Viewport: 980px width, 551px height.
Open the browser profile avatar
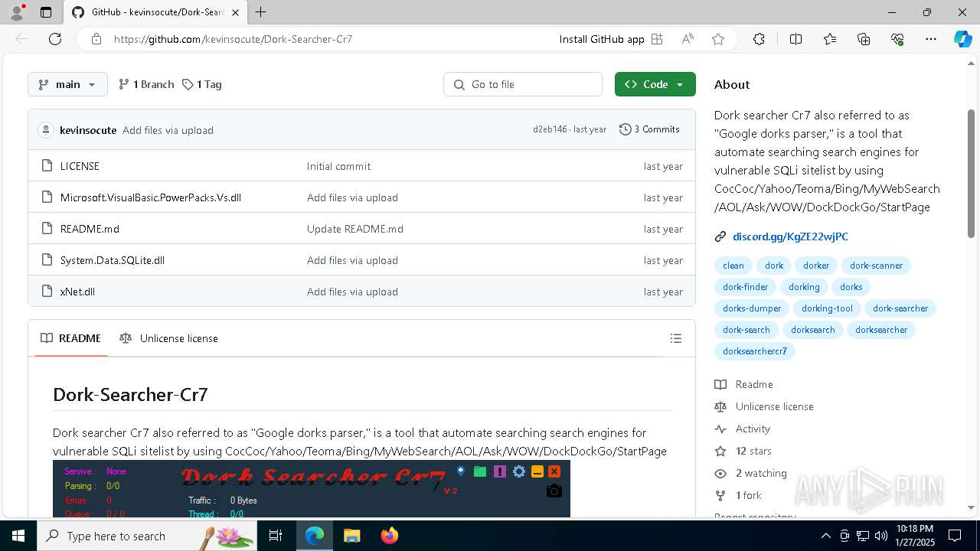pyautogui.click(x=17, y=12)
